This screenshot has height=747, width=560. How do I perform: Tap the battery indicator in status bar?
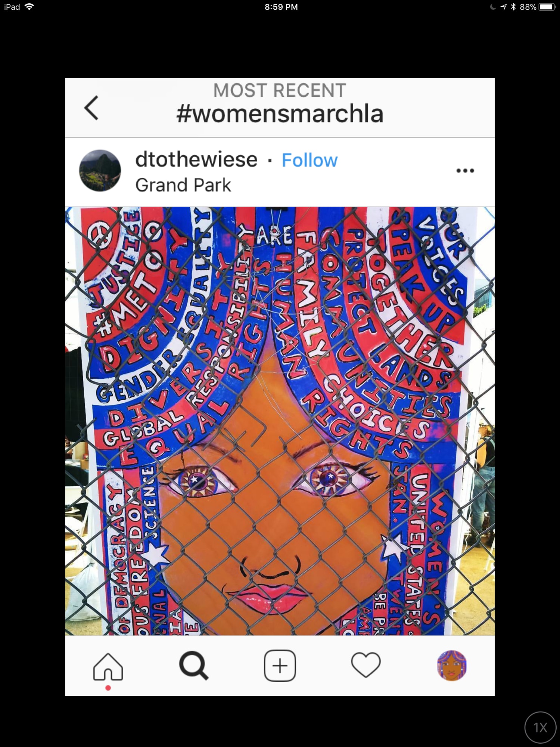coord(547,7)
